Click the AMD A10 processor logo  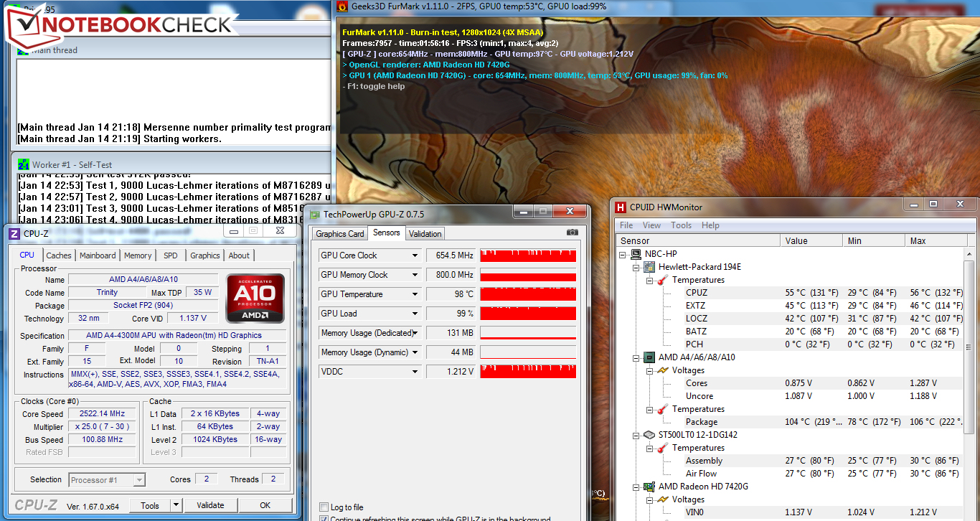coord(255,298)
